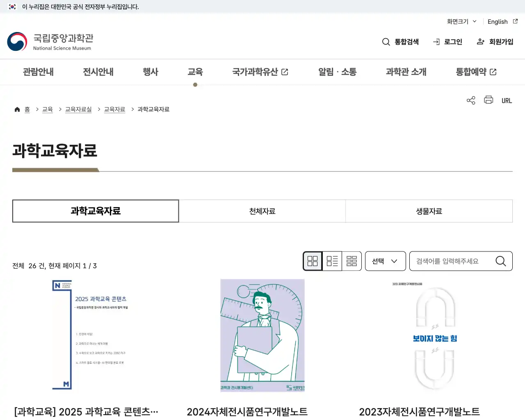Screen dimensions: 525x420
Task: Open the 화면크기 screen size dropdown
Action: (461, 21)
